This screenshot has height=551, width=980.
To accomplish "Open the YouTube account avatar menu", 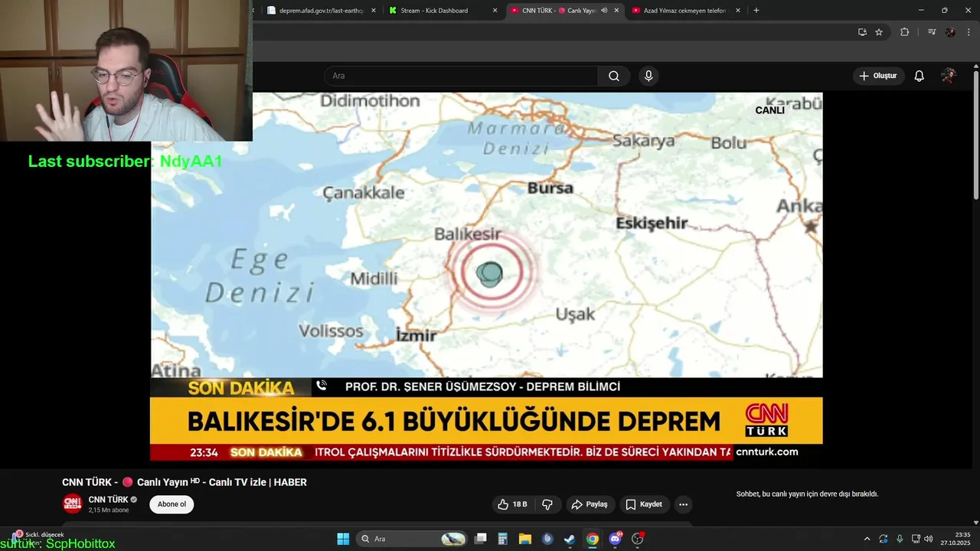I will pos(948,76).
